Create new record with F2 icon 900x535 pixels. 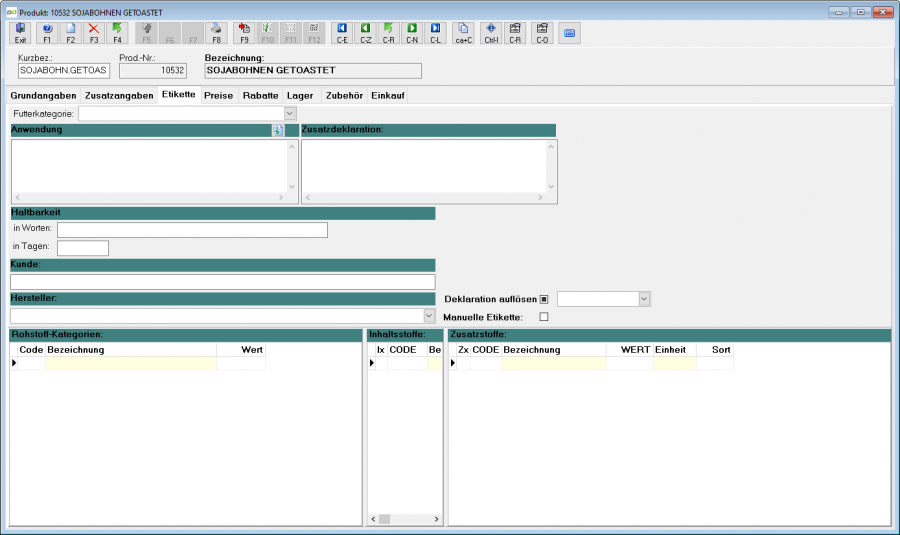71,33
